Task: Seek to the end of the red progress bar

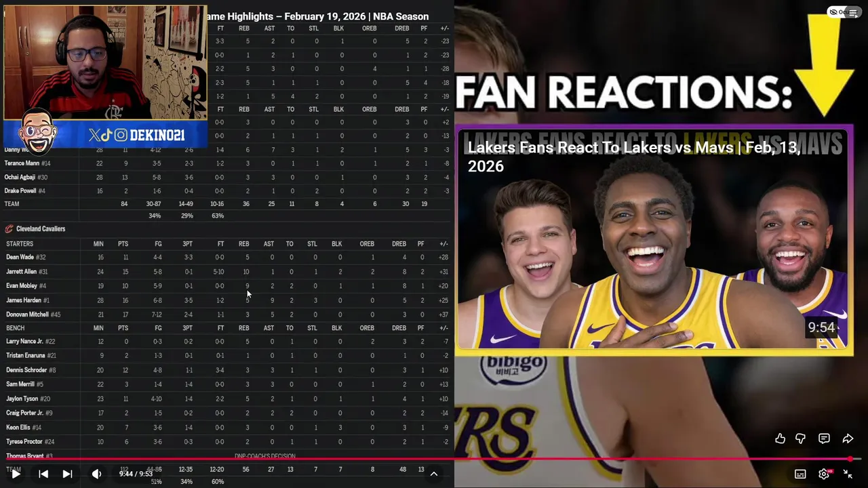Action: point(850,459)
